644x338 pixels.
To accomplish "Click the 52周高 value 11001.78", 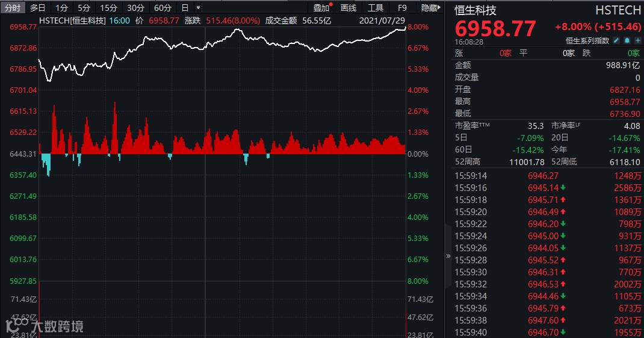I will (527, 162).
